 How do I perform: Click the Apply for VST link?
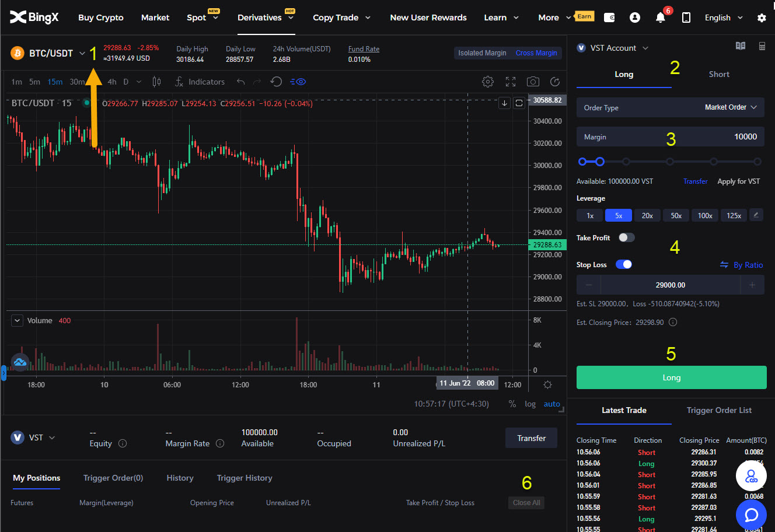click(738, 181)
